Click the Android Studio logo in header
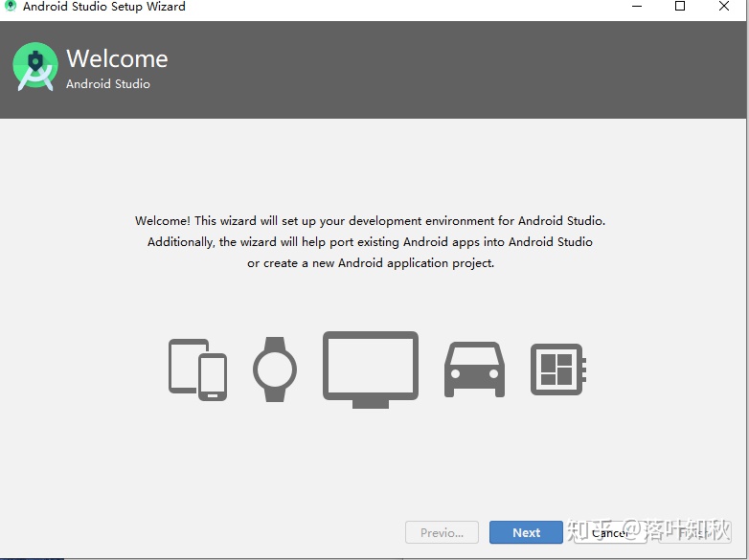749x560 pixels. tap(35, 66)
